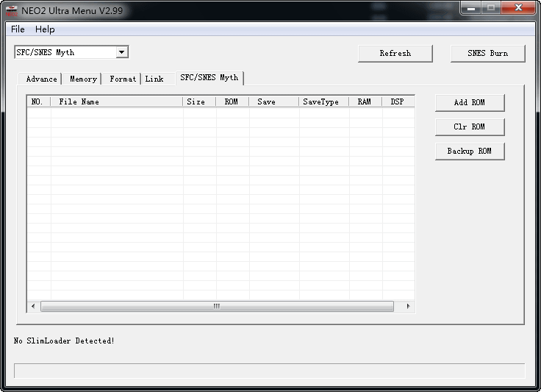Click the right scroll arrow of ROM list

pyautogui.click(x=408, y=306)
